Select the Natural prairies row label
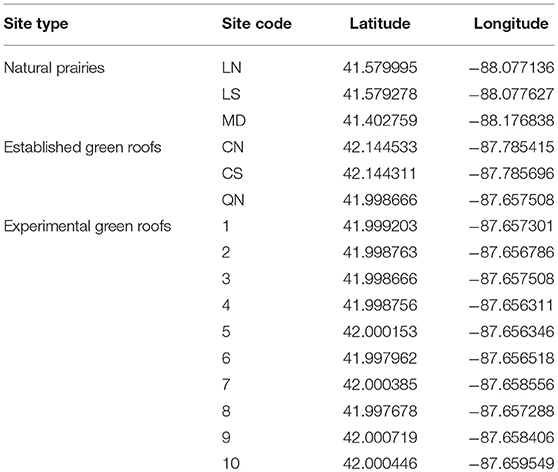The height and width of the screenshot is (472, 558). (x=54, y=68)
